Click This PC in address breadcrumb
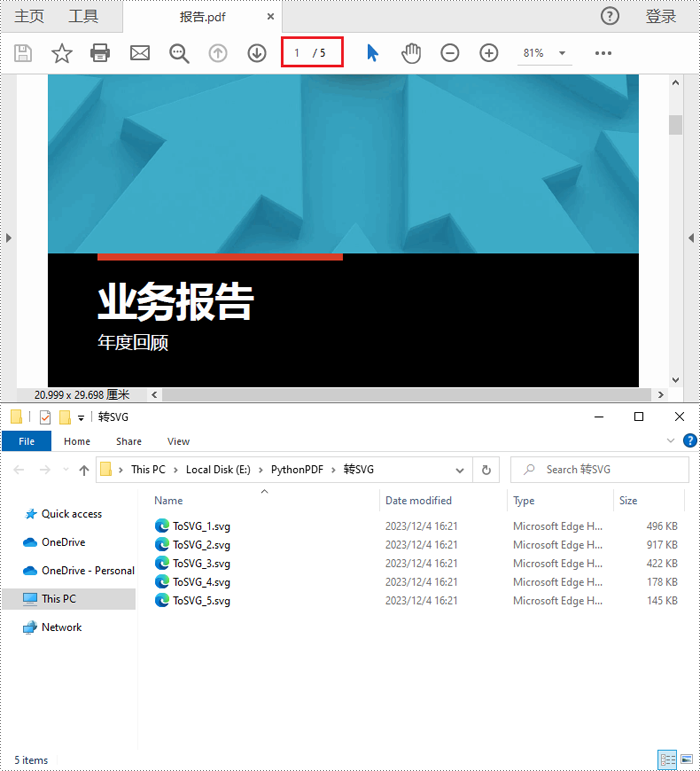Screen dimensions: 700x771 point(148,470)
